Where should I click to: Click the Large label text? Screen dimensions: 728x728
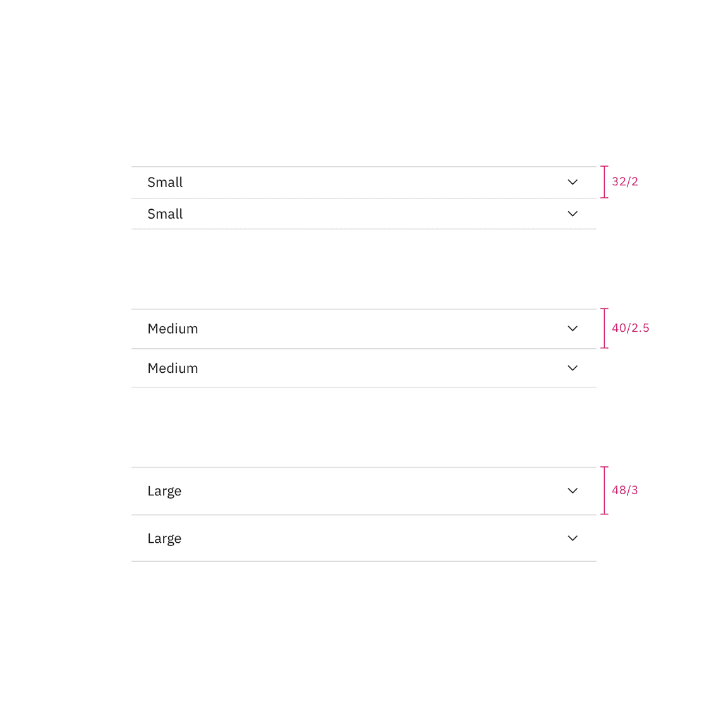click(164, 490)
